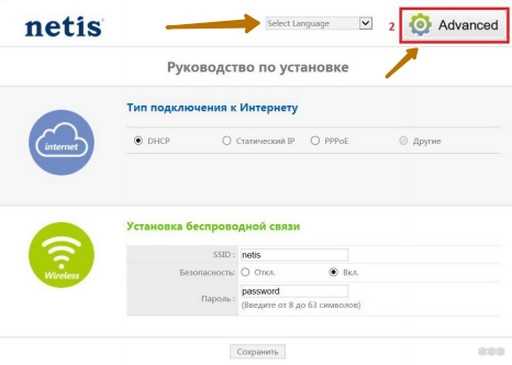Set security to Откл. radio button
This screenshot has width=512, height=365.
[x=245, y=272]
